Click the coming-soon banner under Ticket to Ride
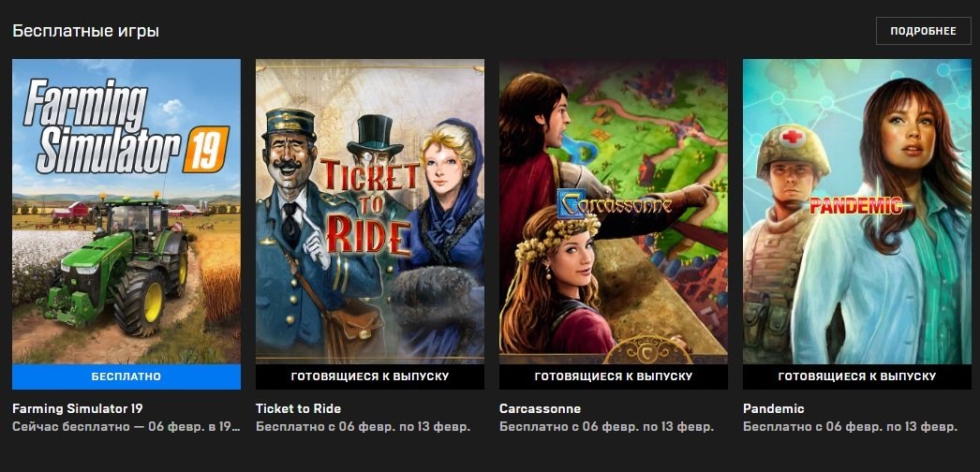980x472 pixels. 369,376
